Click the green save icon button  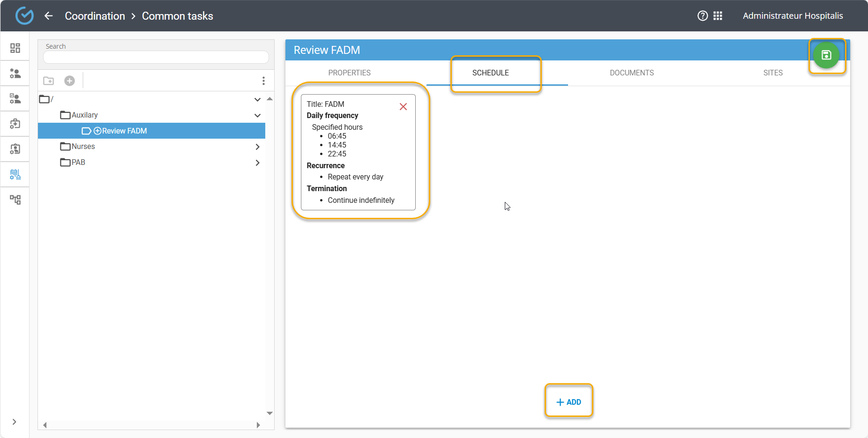point(826,55)
